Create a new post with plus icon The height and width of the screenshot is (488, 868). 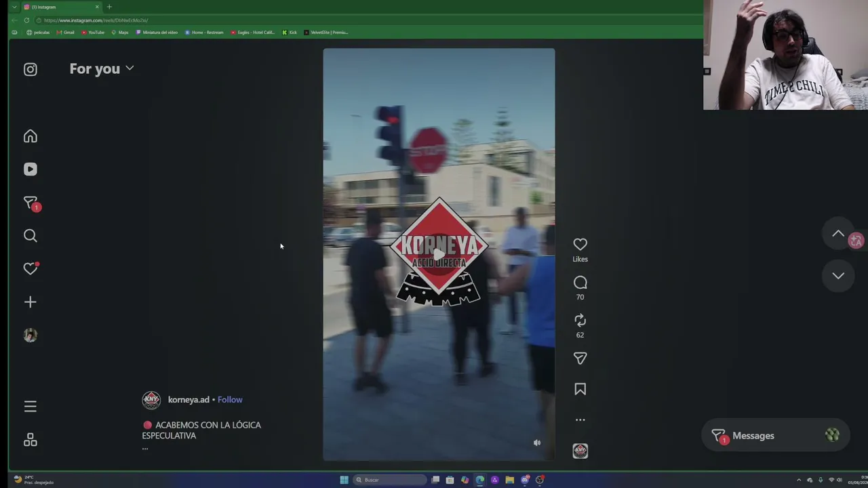[31, 302]
